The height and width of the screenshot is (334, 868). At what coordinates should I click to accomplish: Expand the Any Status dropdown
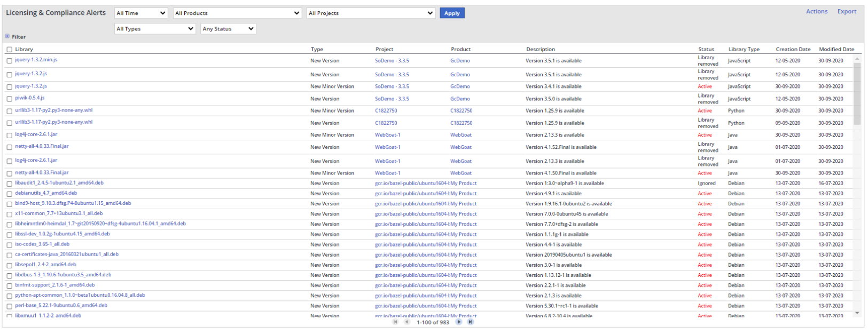pyautogui.click(x=228, y=29)
